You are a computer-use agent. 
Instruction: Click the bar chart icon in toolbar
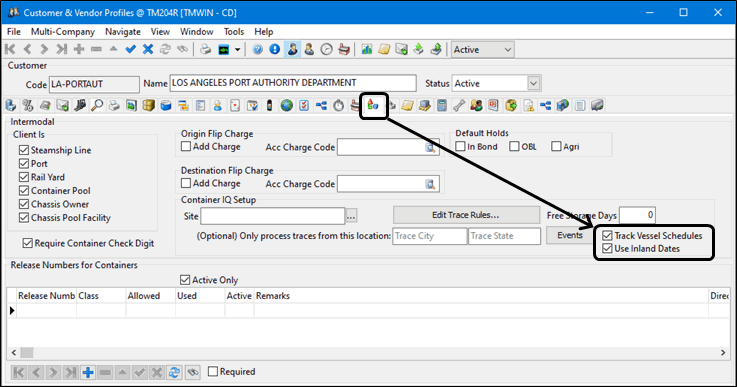[367, 49]
